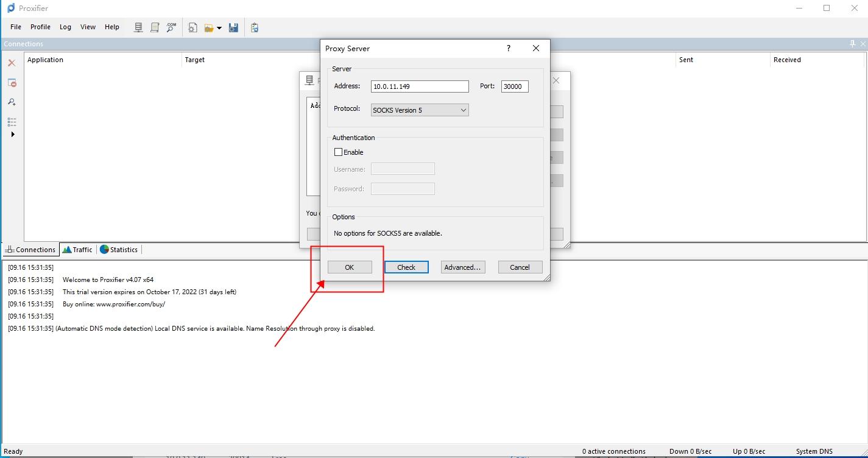Expand the open profile folder dropdown arrow
Viewport: 868px width, 458px height.
pyautogui.click(x=219, y=28)
